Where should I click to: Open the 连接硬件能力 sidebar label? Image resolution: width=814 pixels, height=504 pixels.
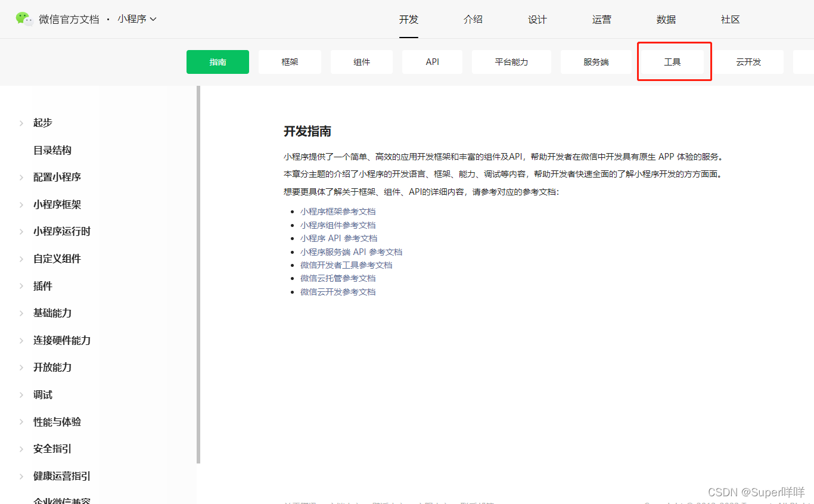click(x=62, y=341)
